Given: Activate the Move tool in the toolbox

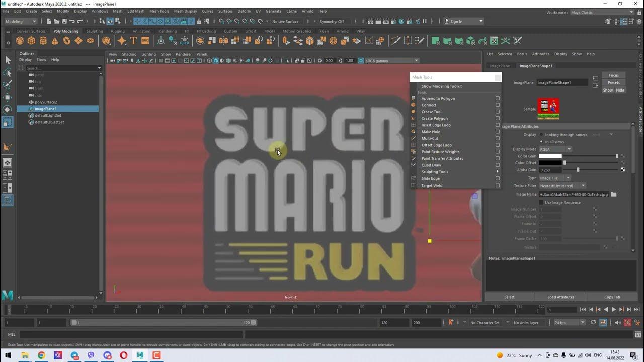Looking at the screenshot, I should (8, 97).
